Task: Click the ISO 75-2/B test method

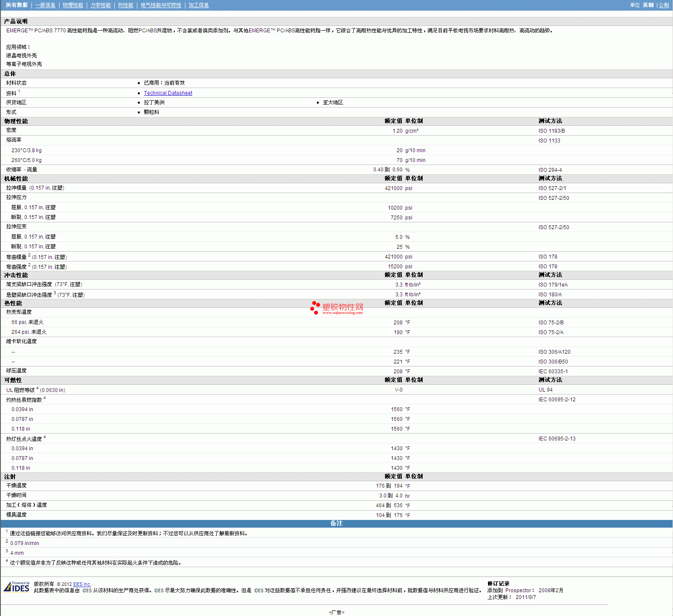Action: click(551, 323)
